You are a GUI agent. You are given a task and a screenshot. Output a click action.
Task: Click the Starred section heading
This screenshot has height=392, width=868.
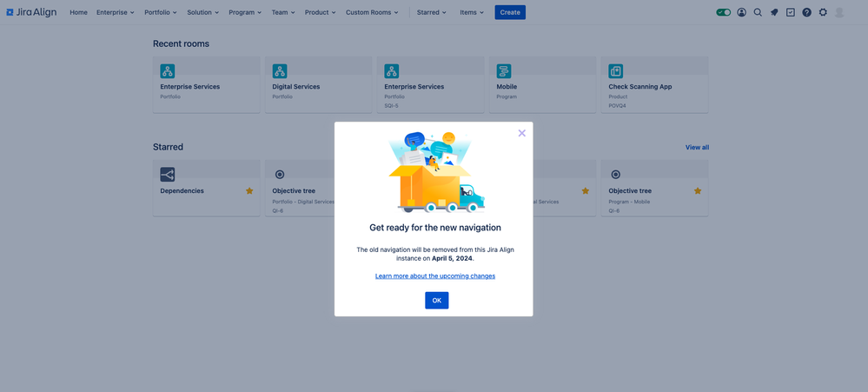click(168, 147)
